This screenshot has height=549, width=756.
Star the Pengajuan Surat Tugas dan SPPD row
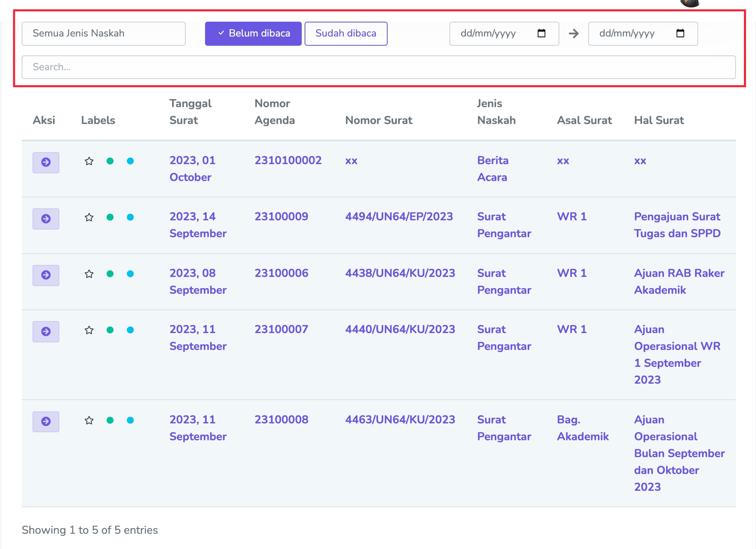tap(89, 218)
